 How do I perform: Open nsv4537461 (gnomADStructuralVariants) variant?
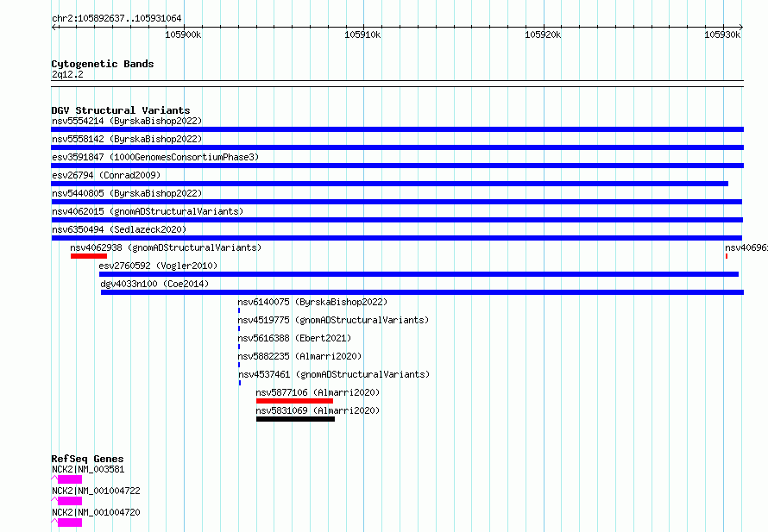coord(334,374)
